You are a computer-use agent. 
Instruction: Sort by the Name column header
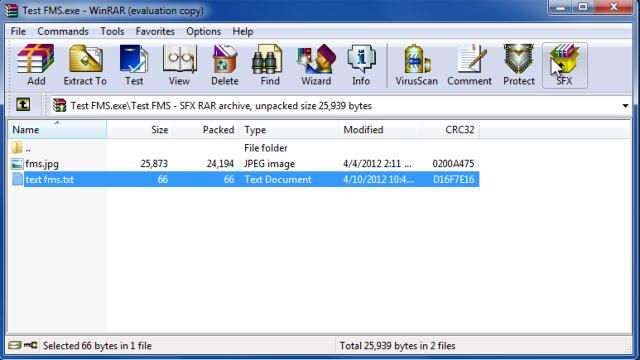click(57, 130)
